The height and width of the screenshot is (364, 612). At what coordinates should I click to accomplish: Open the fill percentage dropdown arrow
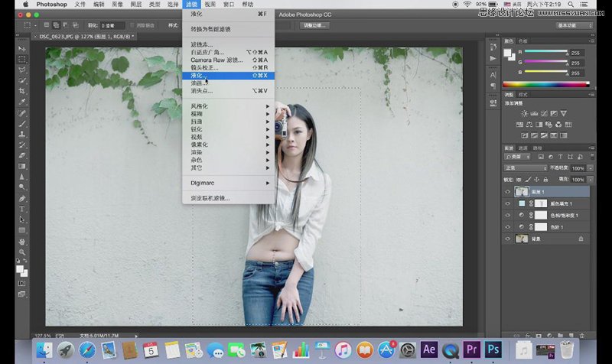click(x=591, y=180)
